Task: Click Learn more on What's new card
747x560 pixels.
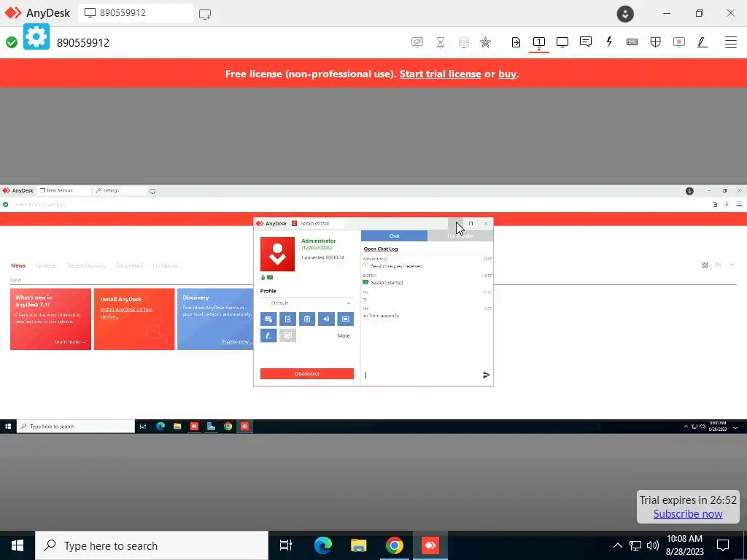Action: [69, 342]
